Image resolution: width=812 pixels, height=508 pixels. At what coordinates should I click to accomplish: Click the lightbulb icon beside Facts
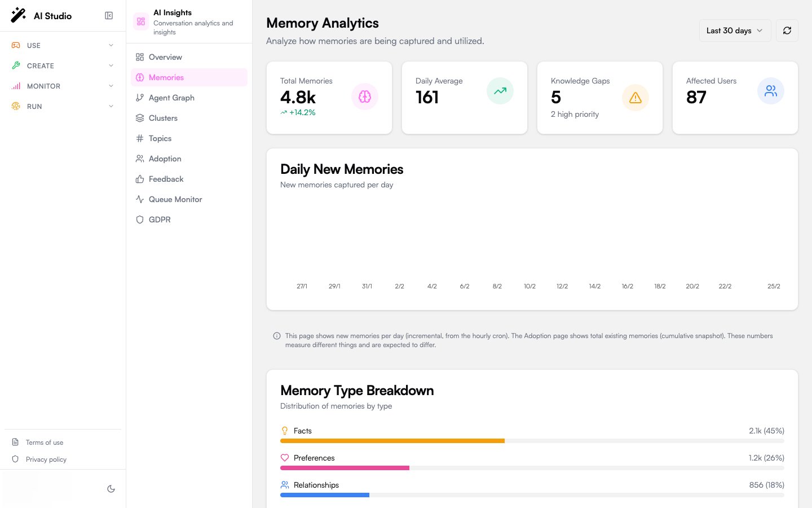click(x=285, y=431)
